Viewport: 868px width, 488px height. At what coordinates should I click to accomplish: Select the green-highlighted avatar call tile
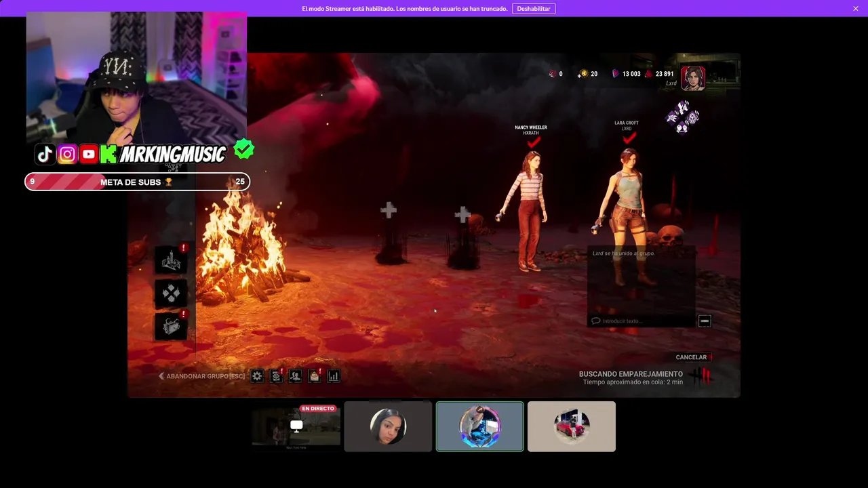(x=480, y=426)
